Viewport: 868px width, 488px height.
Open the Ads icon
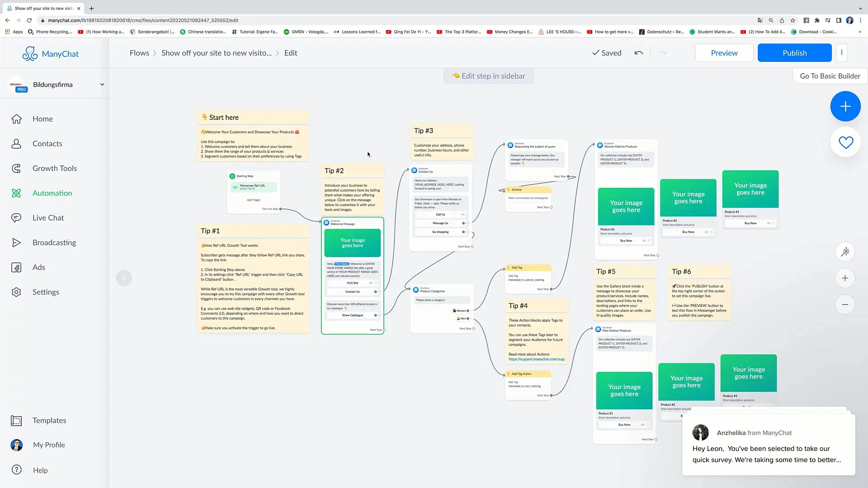(16, 267)
